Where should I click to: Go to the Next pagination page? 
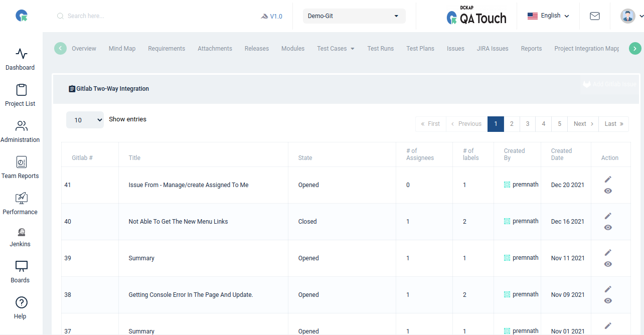point(582,124)
